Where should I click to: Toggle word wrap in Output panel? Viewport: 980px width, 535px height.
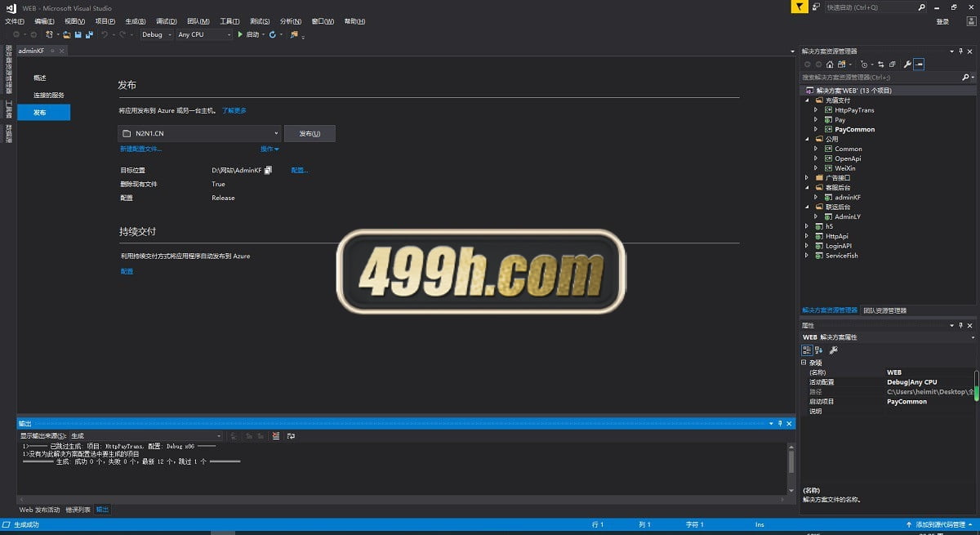291,436
